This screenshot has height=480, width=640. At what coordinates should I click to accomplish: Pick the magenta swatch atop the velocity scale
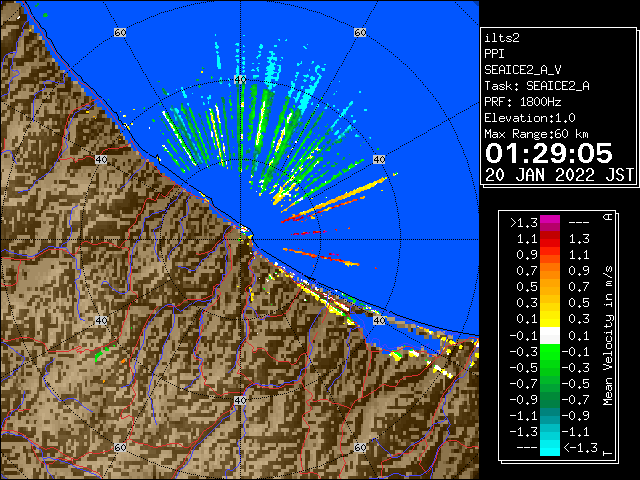(550, 223)
